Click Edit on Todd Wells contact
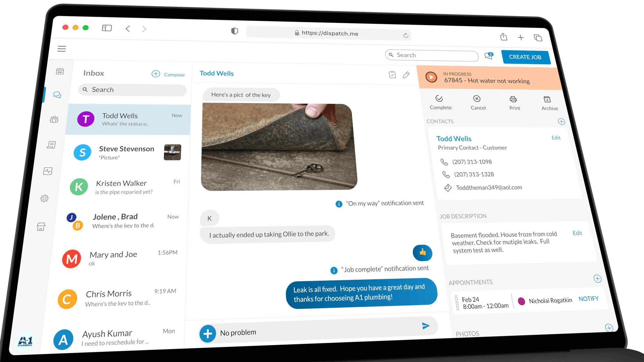The image size is (644, 362). coord(556,138)
